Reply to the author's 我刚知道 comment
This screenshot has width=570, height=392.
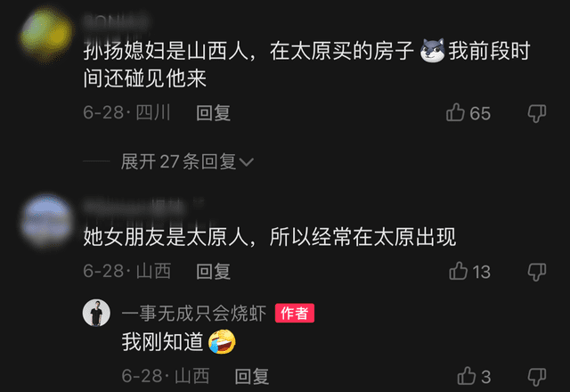tap(251, 376)
